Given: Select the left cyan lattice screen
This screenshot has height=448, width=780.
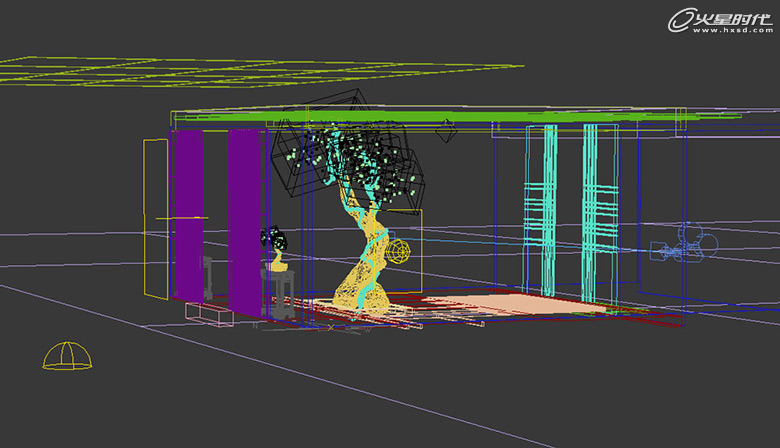Looking at the screenshot, I should point(541,209).
